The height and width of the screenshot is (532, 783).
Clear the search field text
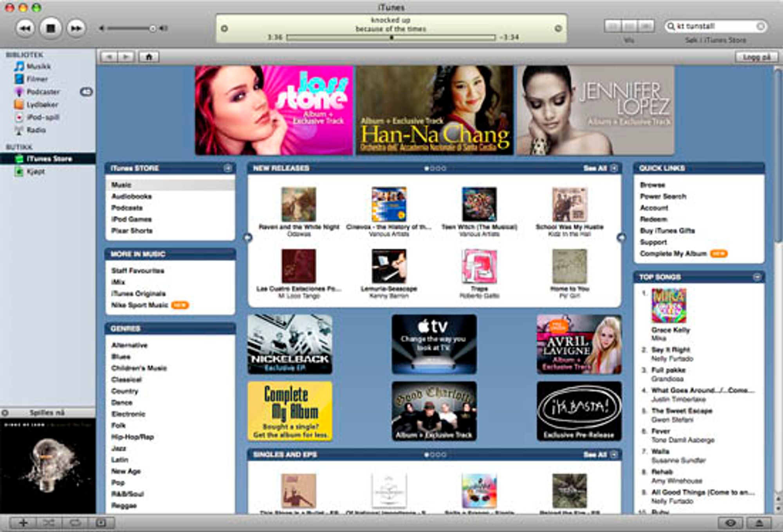[x=760, y=26]
